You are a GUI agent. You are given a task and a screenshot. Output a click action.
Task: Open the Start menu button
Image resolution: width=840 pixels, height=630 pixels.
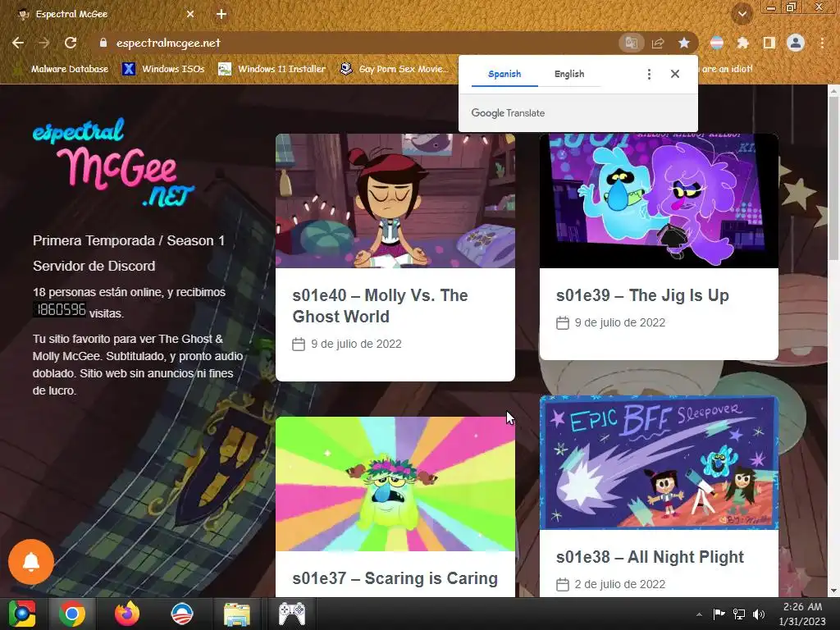(22, 614)
